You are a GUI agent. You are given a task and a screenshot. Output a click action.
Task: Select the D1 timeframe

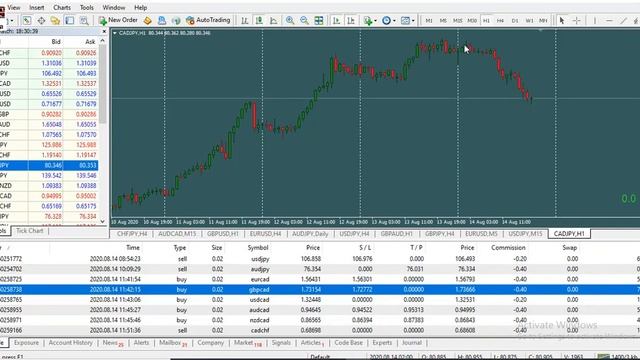tap(515, 20)
